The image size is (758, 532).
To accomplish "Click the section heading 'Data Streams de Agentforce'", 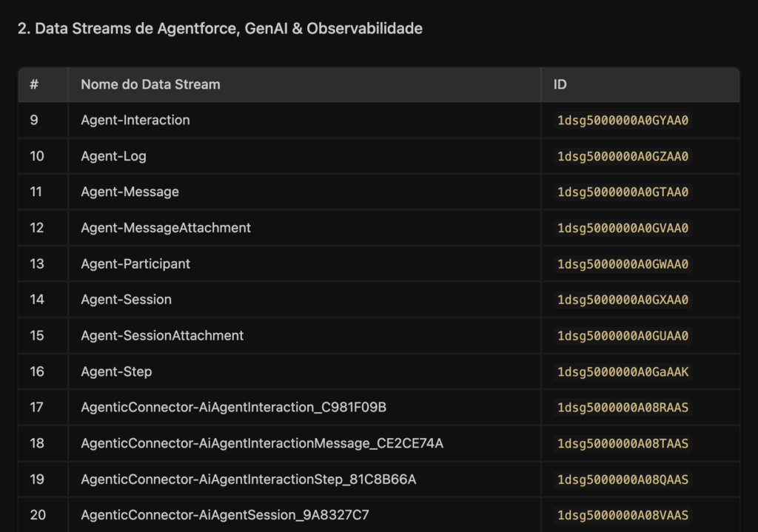I will [x=220, y=29].
